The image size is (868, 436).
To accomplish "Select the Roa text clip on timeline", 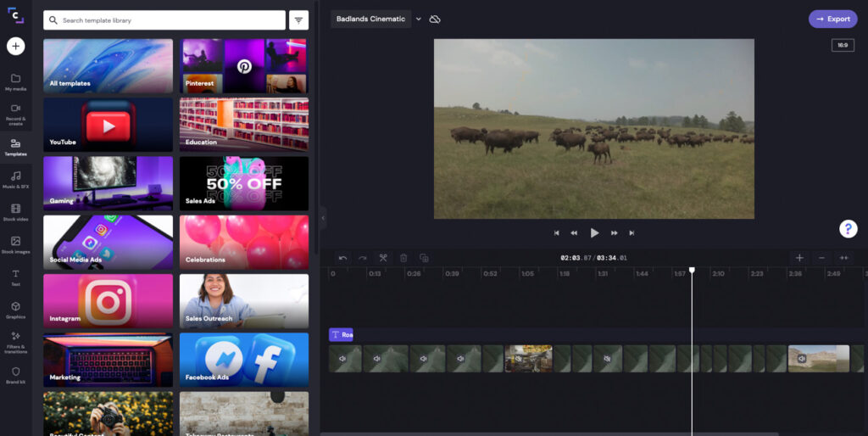I will 341,334.
